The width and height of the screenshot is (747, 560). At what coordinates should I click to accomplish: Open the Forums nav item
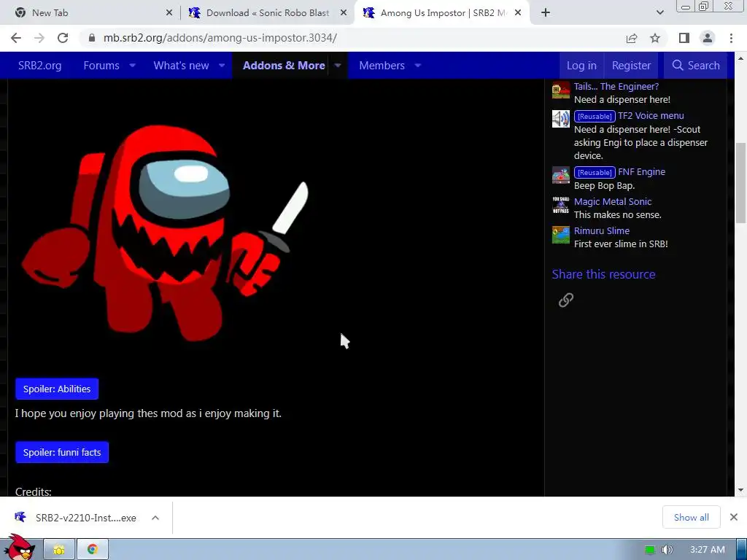click(101, 65)
